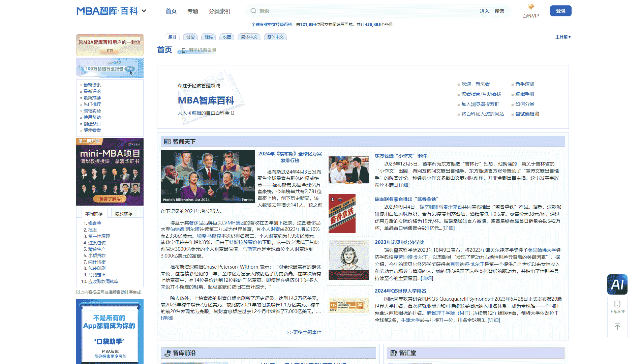The height and width of the screenshot is (364, 641).
Task: Click the search magnifier icon
Action: coord(253,11)
